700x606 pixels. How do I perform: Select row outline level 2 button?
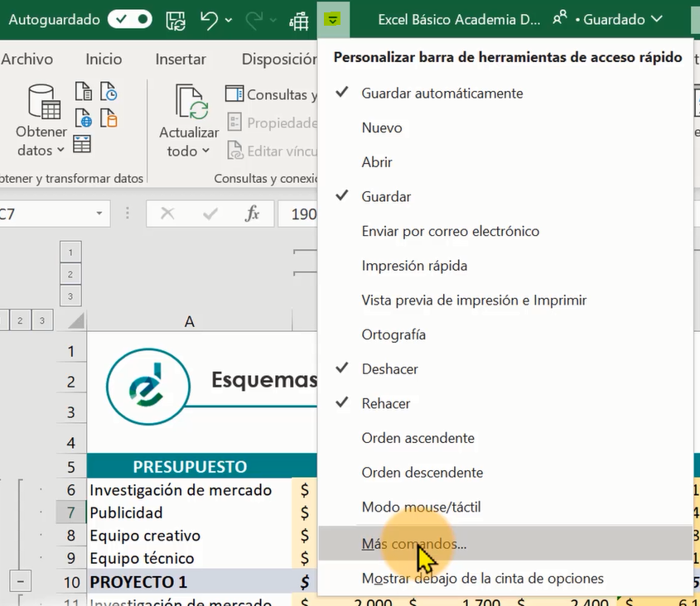pos(20,320)
